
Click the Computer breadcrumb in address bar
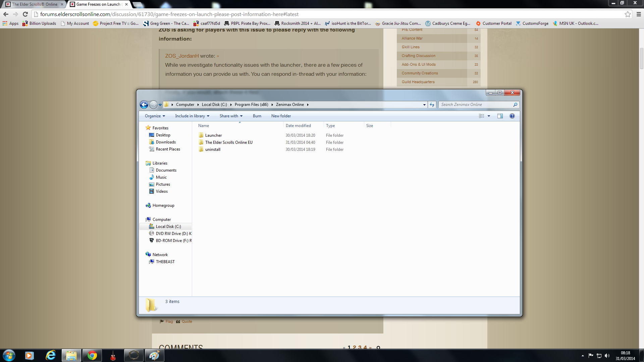coord(185,105)
